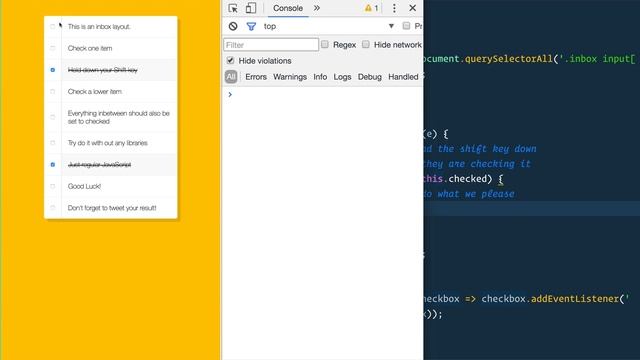Toggle the device toolbar icon

coord(251,8)
